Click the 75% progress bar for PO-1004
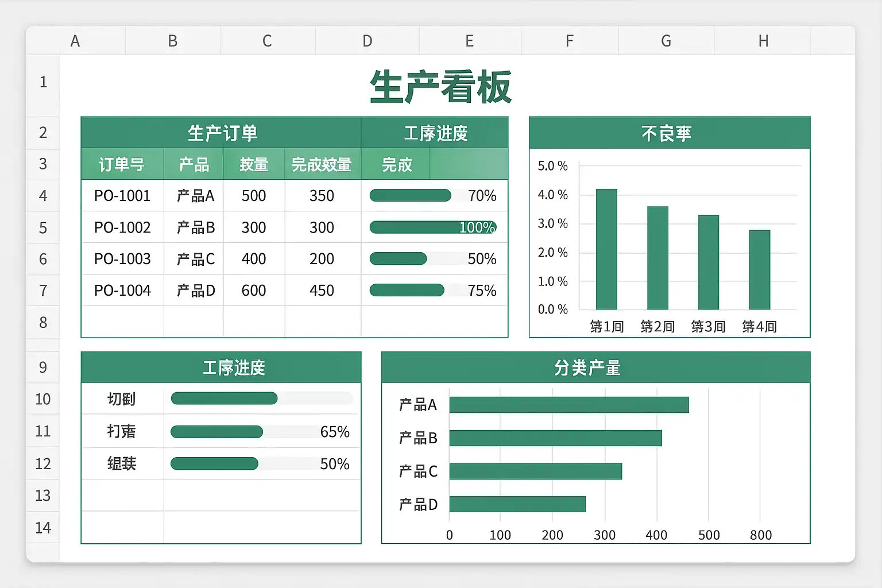 407,291
